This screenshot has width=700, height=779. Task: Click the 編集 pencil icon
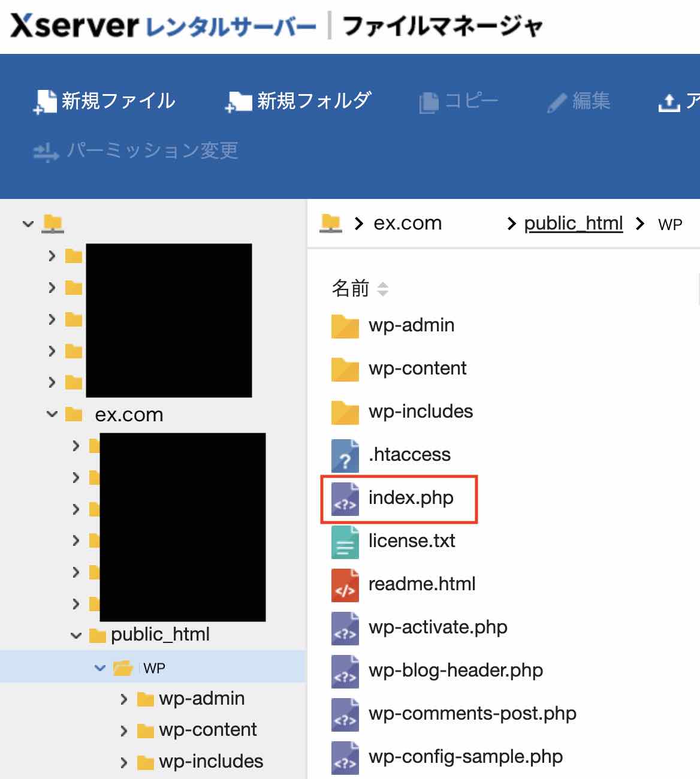557,103
